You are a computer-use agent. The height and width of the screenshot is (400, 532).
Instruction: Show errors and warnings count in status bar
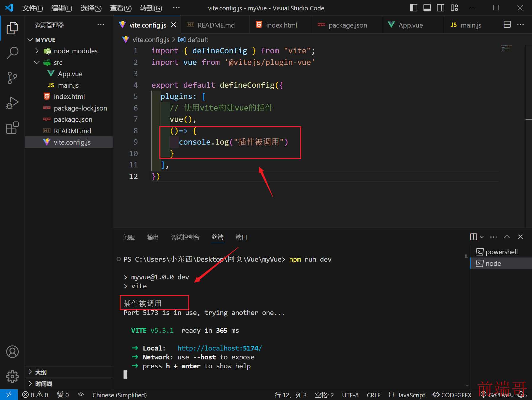(x=35, y=395)
